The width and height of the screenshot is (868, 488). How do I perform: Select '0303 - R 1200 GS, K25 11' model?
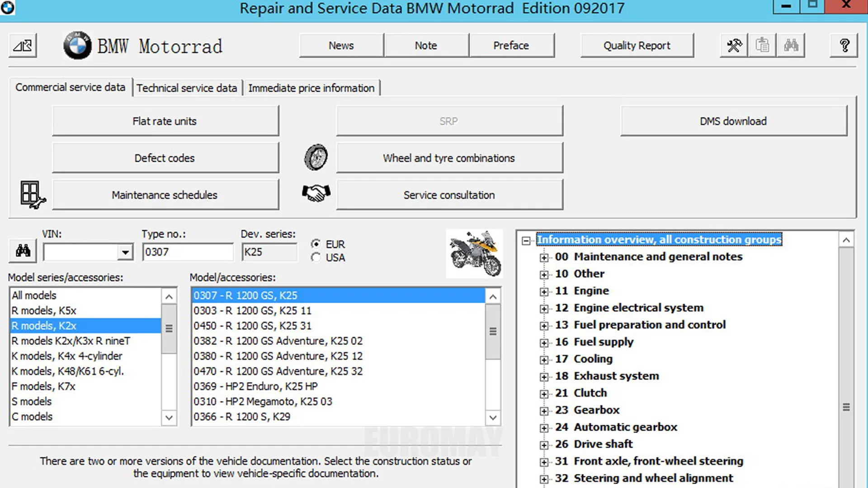338,311
